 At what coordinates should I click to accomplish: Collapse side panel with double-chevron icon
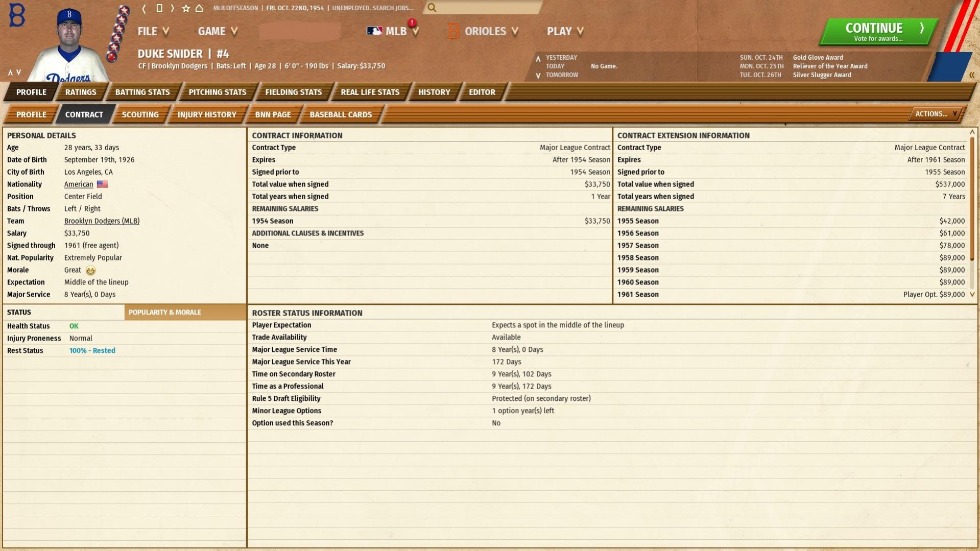pos(971,75)
